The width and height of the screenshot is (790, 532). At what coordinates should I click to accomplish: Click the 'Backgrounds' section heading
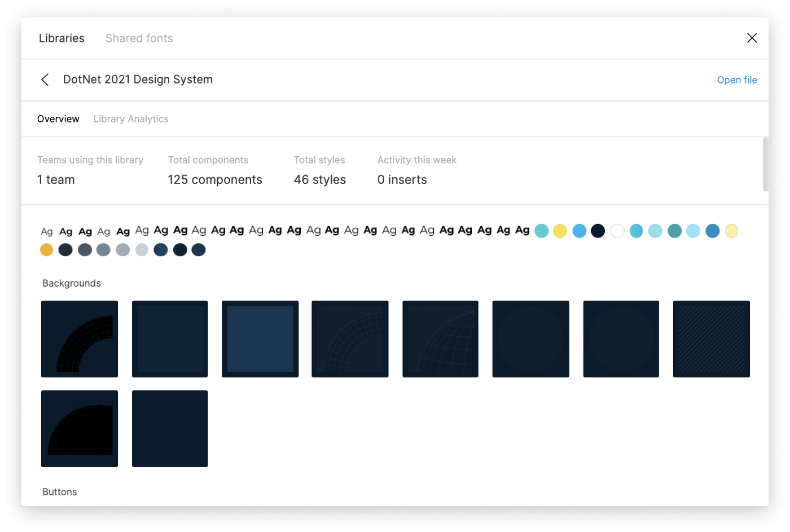tap(72, 283)
